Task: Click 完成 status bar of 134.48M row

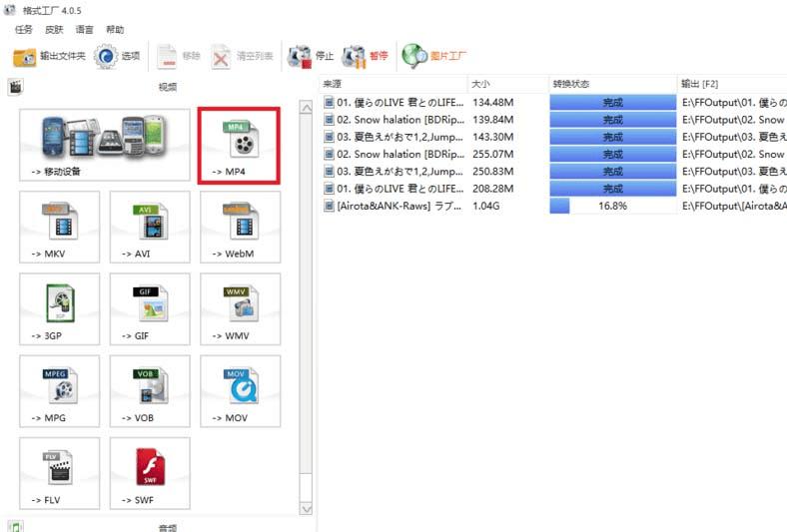Action: click(x=613, y=102)
